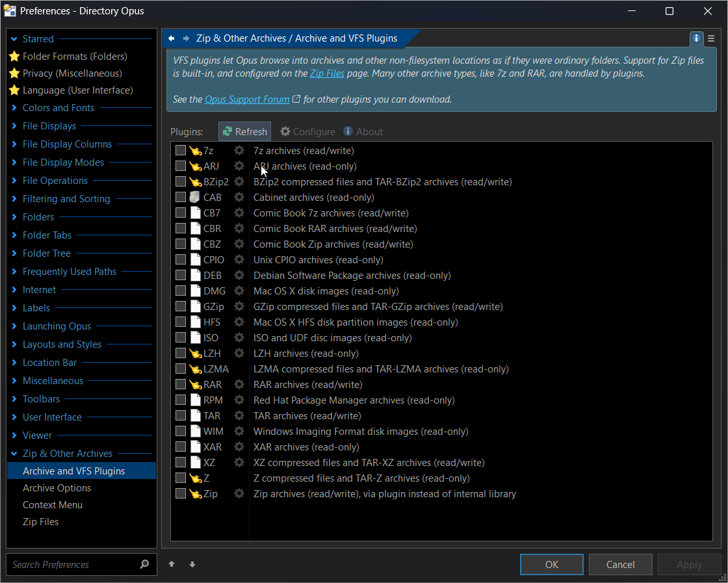The height and width of the screenshot is (583, 728).
Task: Click the blue info icon at top right
Action: coord(696,38)
